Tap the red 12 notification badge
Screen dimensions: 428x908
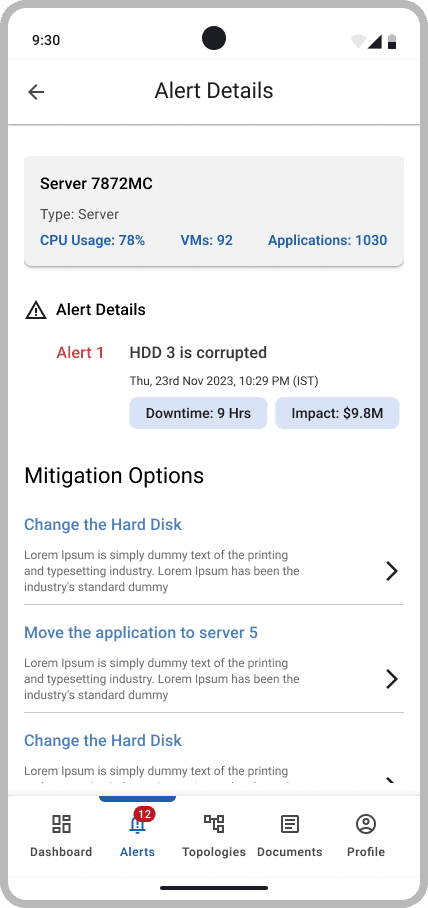[x=144, y=814]
